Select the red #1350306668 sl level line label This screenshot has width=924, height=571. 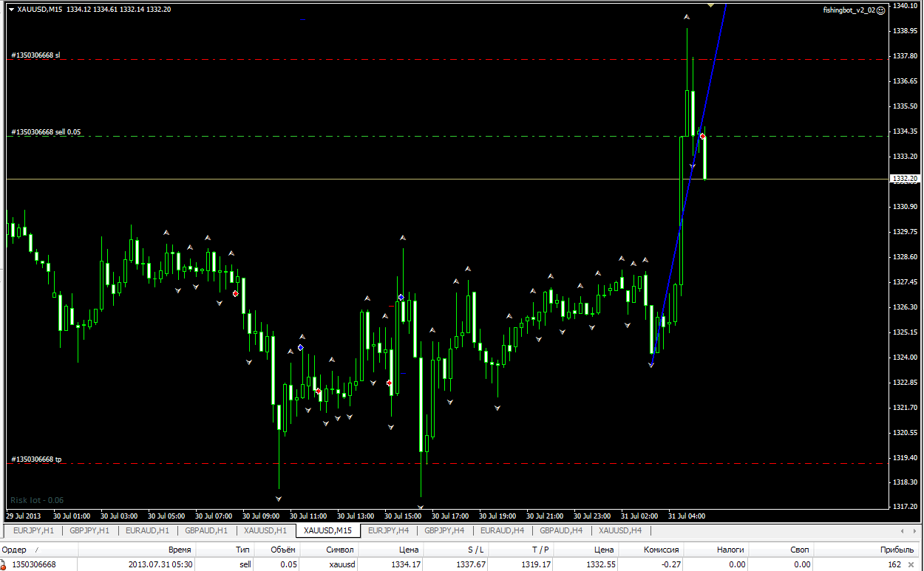coord(36,55)
